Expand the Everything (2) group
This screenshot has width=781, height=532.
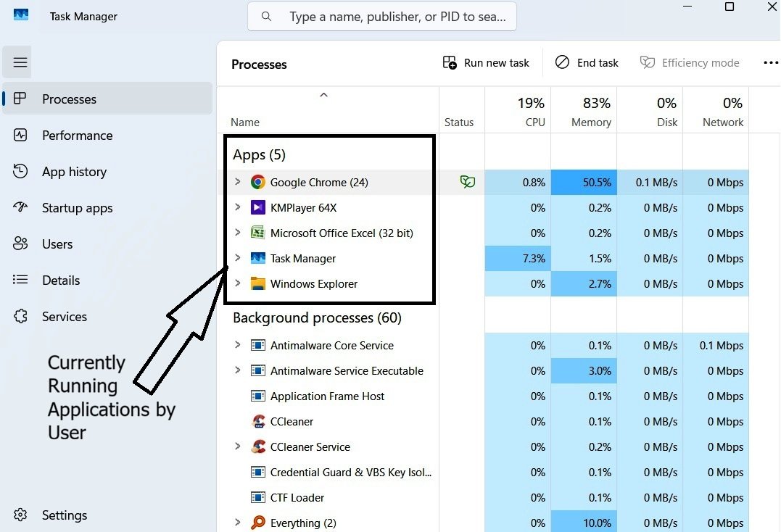click(238, 522)
